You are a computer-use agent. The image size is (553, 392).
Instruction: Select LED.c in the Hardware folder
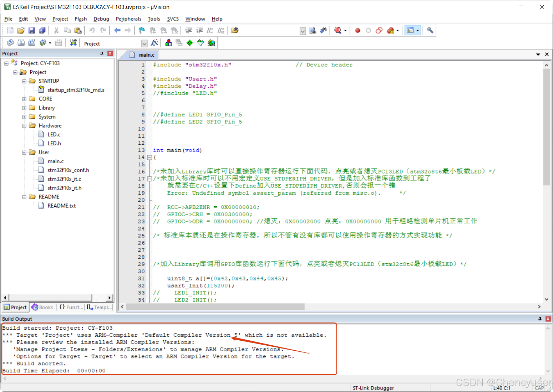54,134
